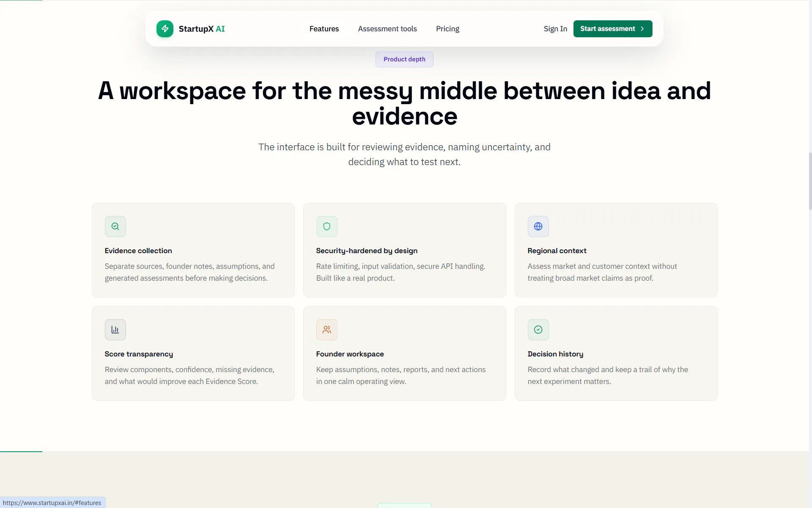The width and height of the screenshot is (812, 508).
Task: Click the Product depth badge
Action: point(404,59)
